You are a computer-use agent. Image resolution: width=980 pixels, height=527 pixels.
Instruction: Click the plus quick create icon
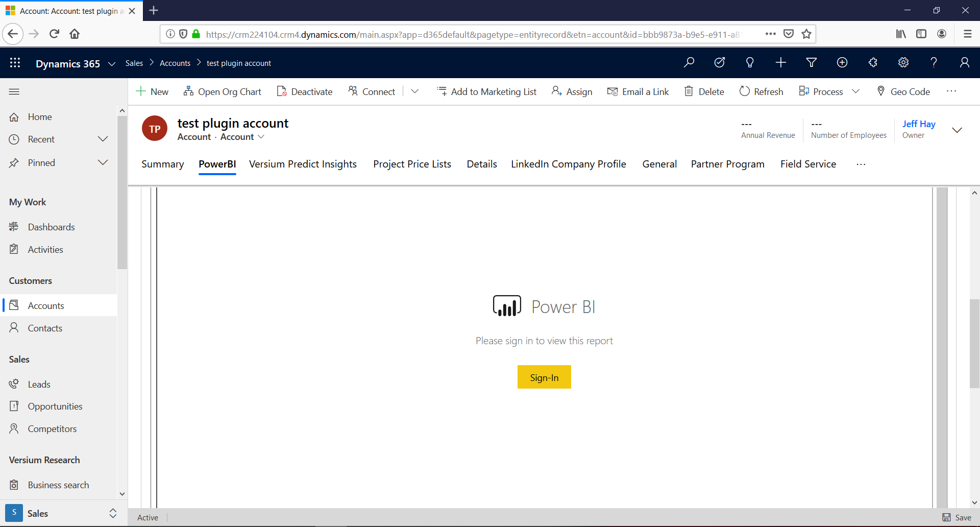point(781,62)
